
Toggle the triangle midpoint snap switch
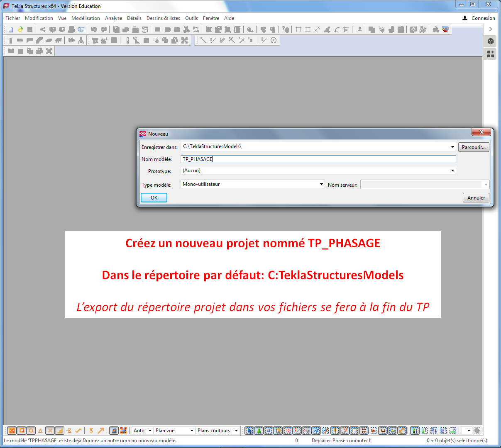pyautogui.click(x=40, y=431)
